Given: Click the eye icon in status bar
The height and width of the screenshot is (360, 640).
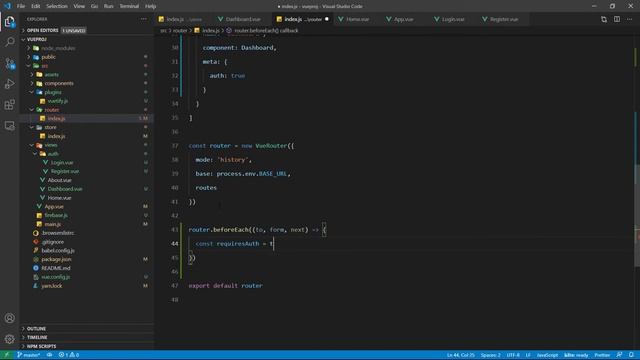Looking at the screenshot, I should [x=49, y=355].
